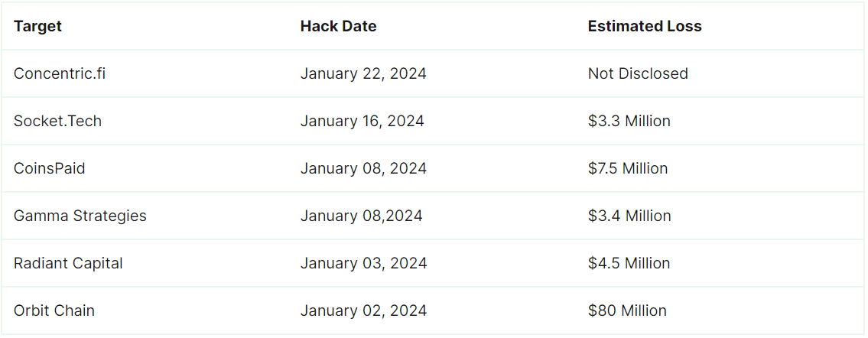Click the $3.3 Million loss value
Screen dimensions: 868x338
(x=629, y=121)
